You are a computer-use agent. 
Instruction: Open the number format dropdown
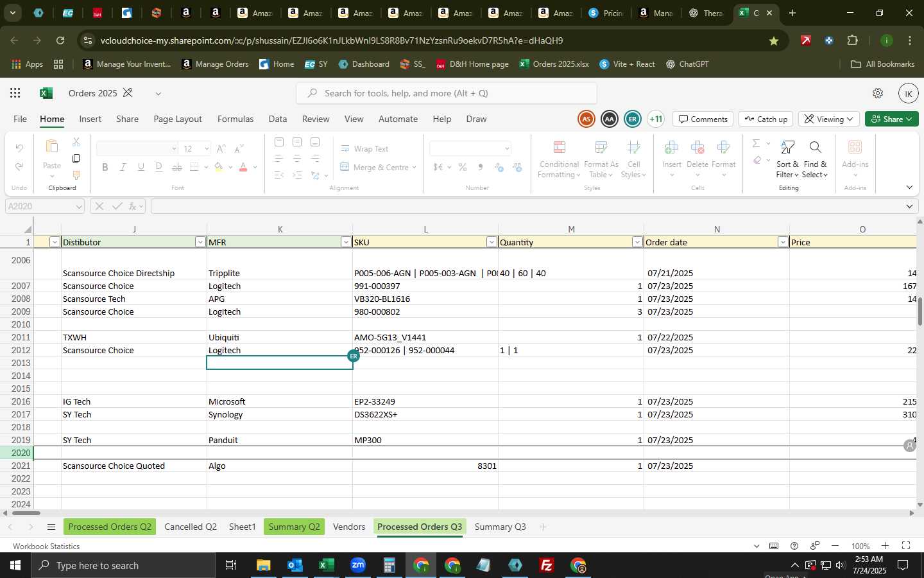click(x=507, y=148)
